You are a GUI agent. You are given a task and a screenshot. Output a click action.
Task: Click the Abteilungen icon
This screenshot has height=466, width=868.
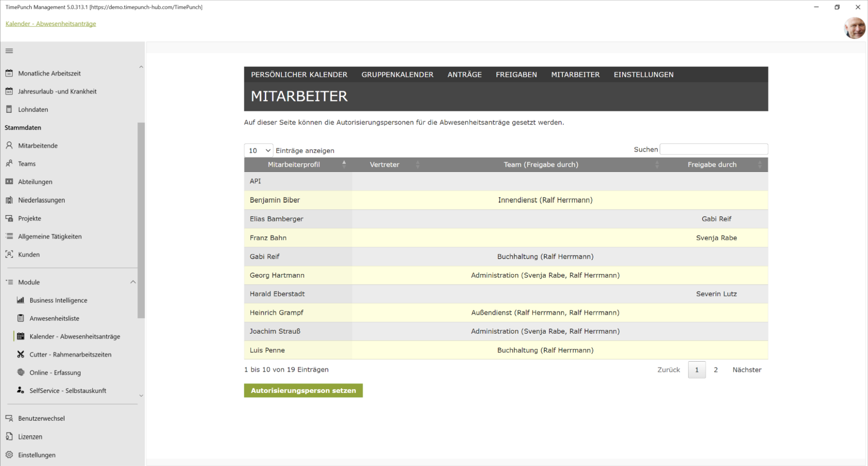pyautogui.click(x=9, y=182)
